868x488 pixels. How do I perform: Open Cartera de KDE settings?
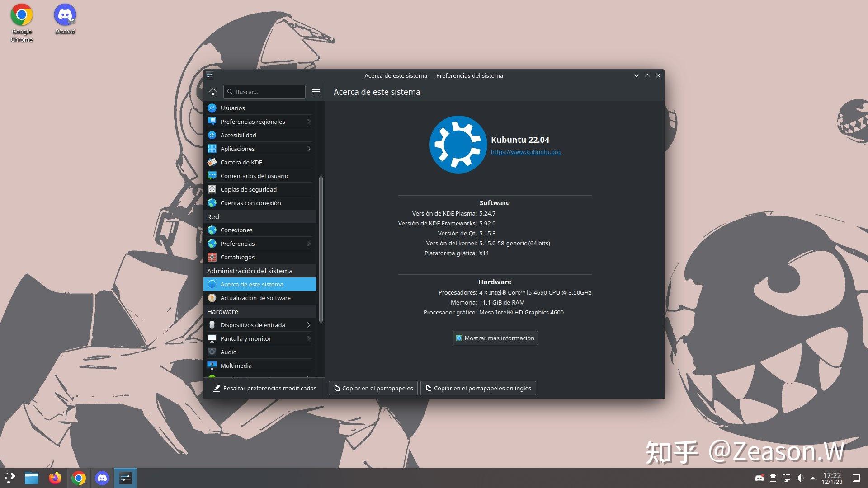pos(241,162)
